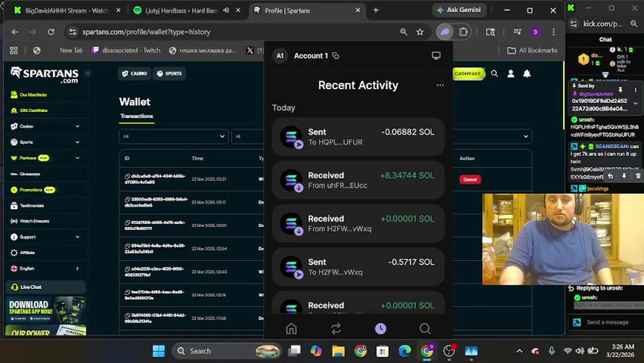
Task: Open Giveaways sidebar link
Action: [x=30, y=174]
